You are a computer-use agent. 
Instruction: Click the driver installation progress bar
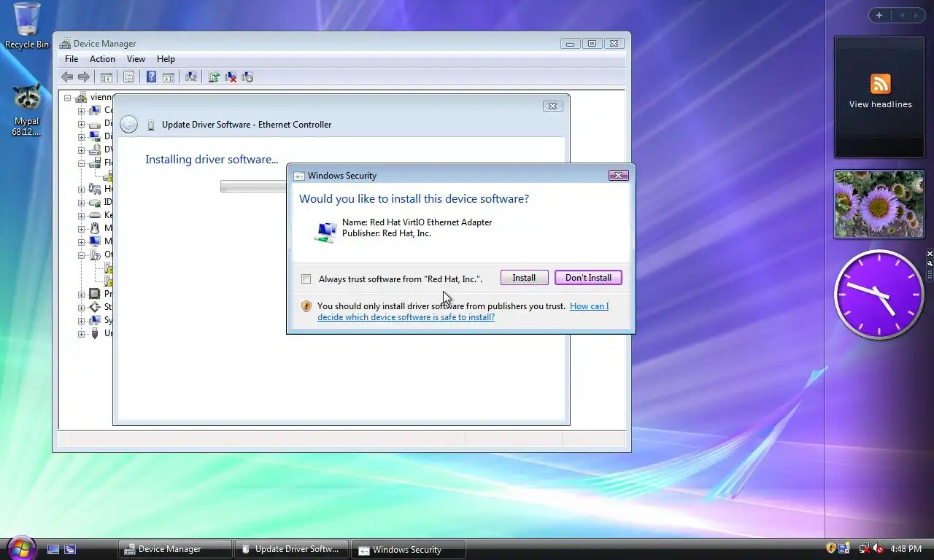pos(253,187)
